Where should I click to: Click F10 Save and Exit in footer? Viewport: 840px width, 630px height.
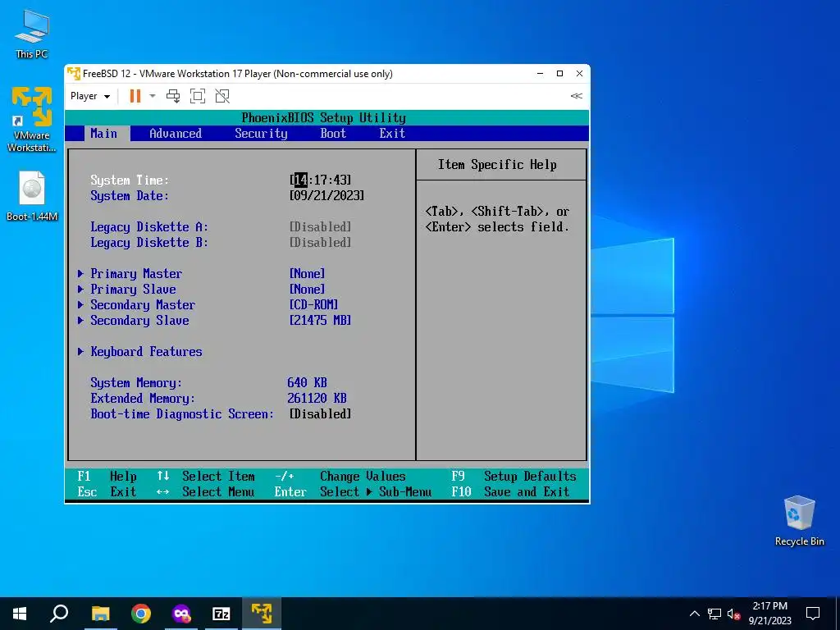tap(510, 492)
